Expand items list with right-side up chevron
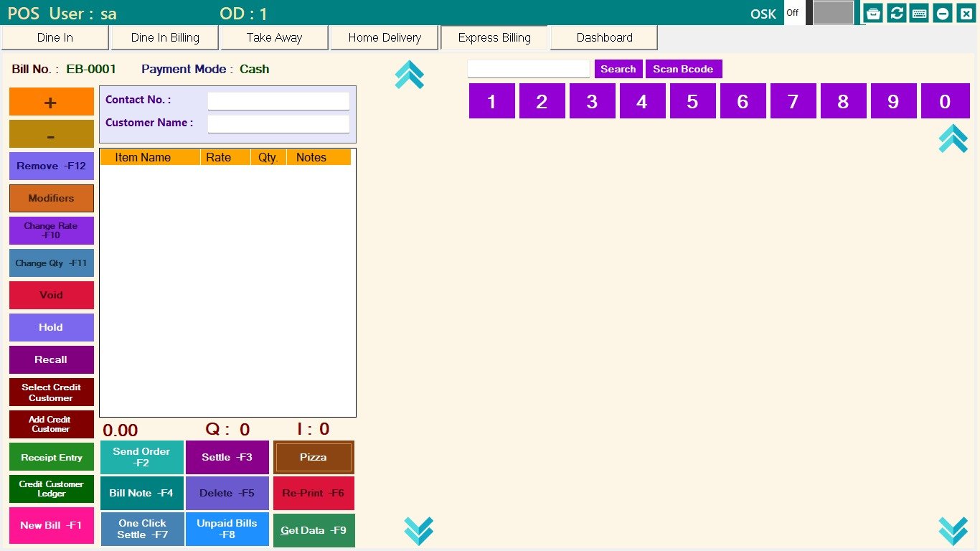Viewport: 980px width, 551px height. [x=953, y=138]
